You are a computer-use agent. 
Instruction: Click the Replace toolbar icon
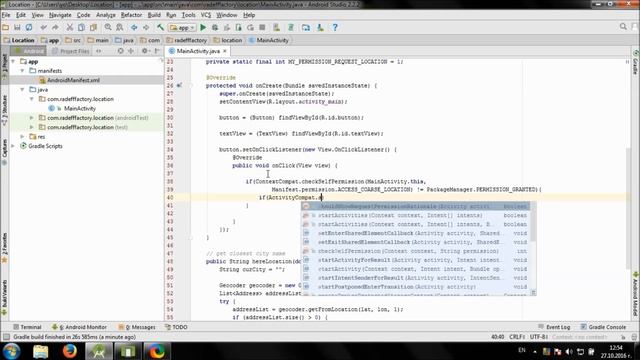[x=120, y=27]
